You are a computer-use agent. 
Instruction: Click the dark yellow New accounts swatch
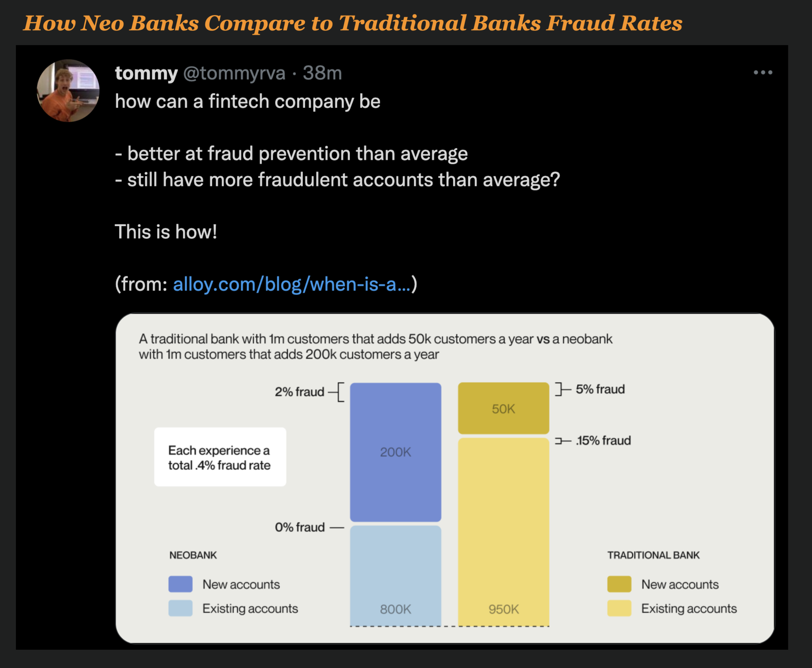coord(619,584)
